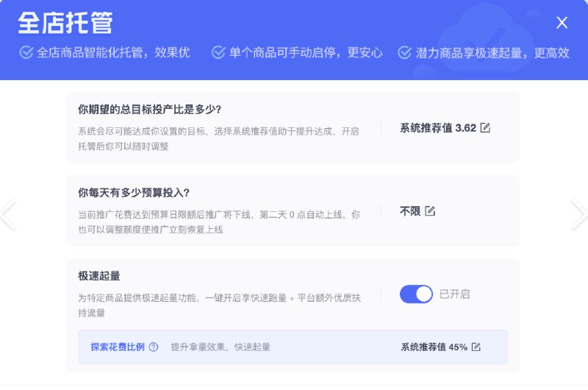Go to next slide with right arrow
Viewport: 588px width, 390px height.
coord(580,214)
